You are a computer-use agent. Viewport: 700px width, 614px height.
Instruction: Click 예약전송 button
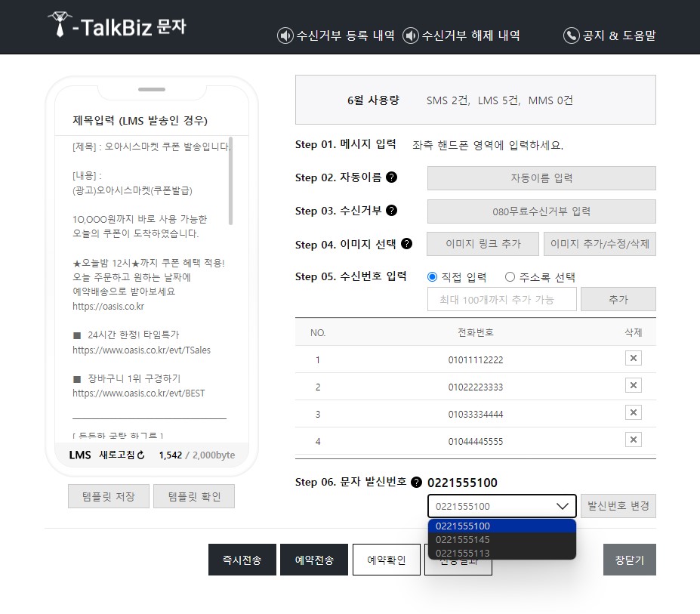[314, 560]
